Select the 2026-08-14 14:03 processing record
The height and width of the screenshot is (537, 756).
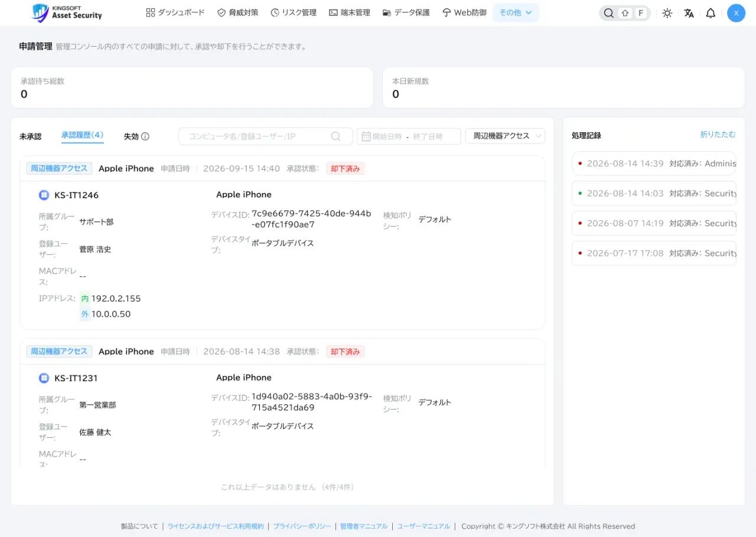pyautogui.click(x=654, y=193)
